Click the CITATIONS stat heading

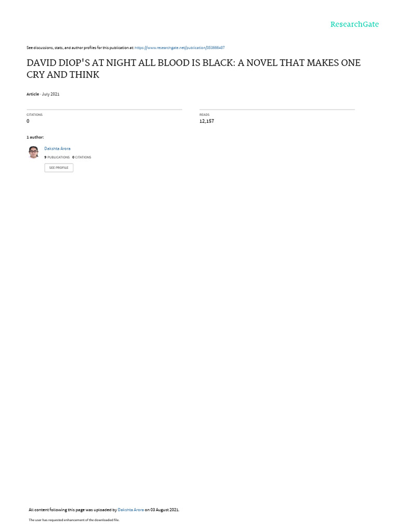click(35, 115)
